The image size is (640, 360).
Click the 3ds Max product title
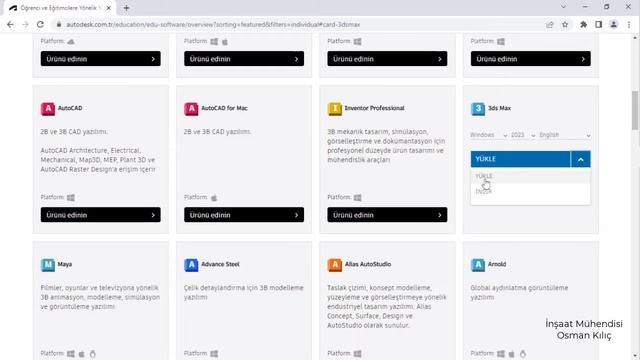[499, 108]
